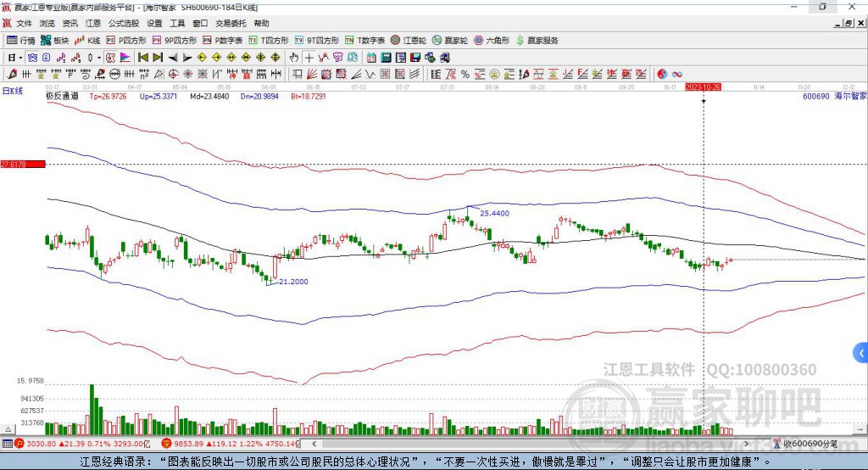Step left with the black left triangle

[173, 58]
